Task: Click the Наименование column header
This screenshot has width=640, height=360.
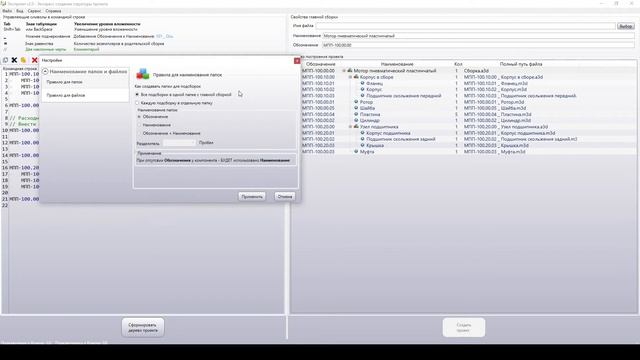Action: coord(397,64)
